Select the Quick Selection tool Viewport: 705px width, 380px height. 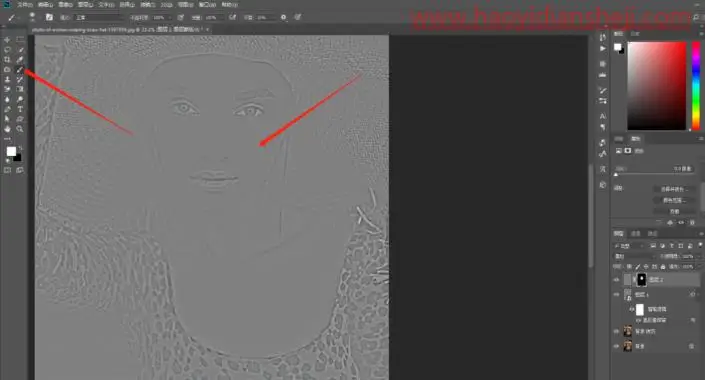coord(20,49)
